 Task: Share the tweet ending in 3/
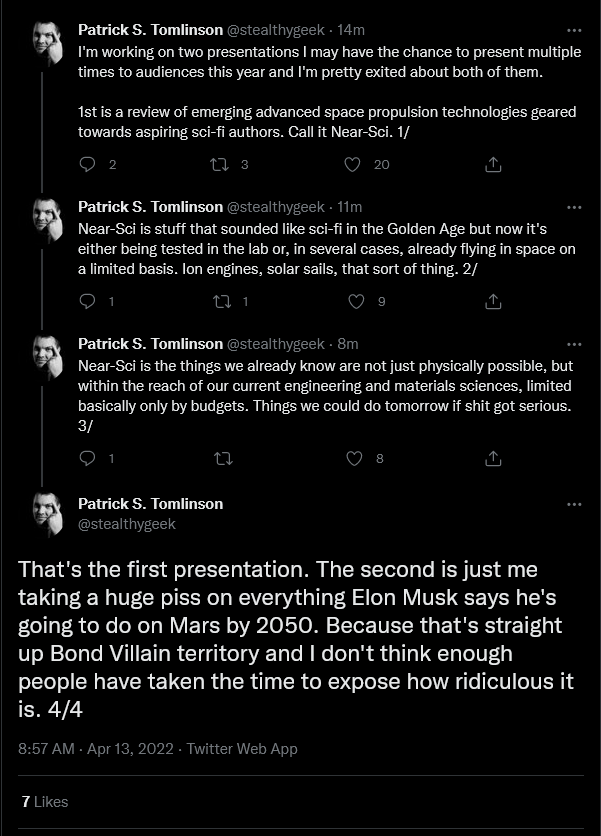(x=493, y=458)
